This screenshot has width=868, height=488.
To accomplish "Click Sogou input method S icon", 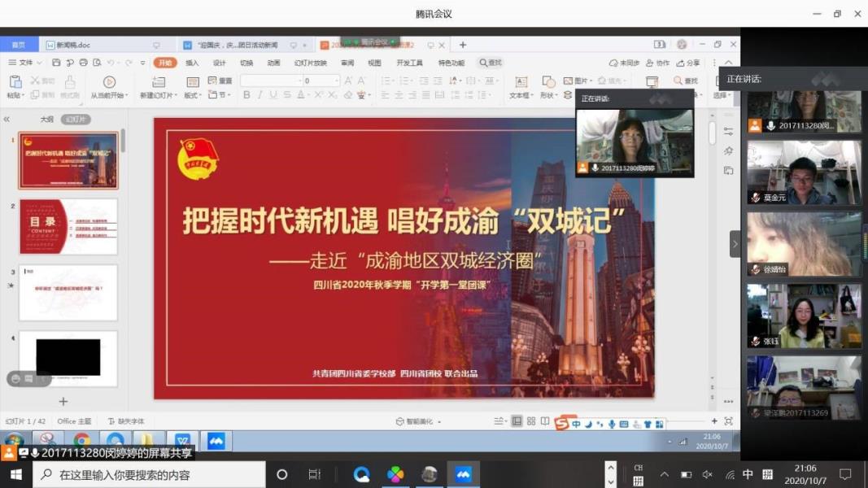I will point(561,423).
